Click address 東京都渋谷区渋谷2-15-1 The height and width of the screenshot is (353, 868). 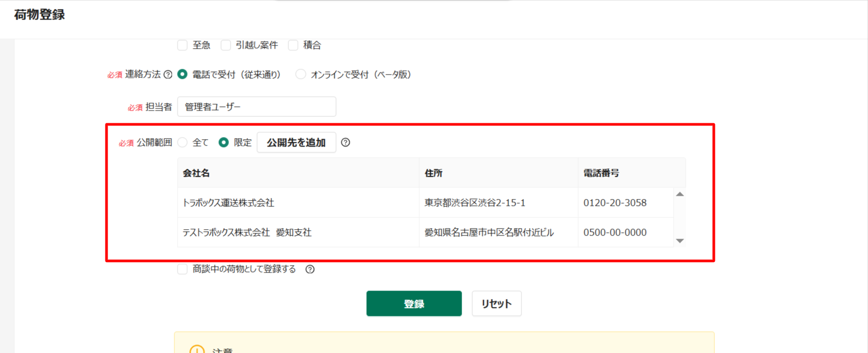pyautogui.click(x=475, y=203)
